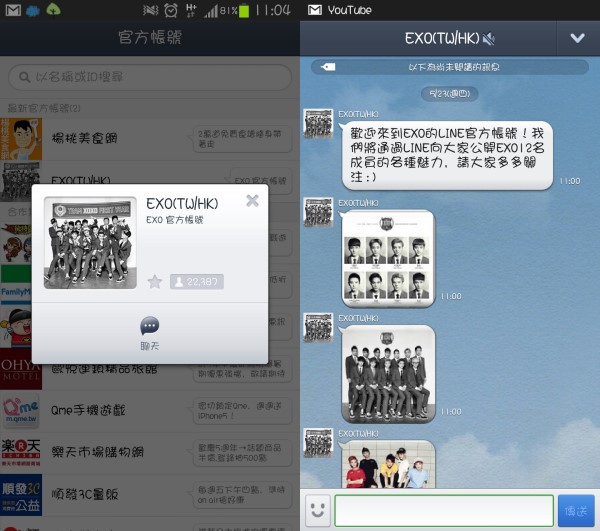Screen dimensions: 600x531
Task: Open the EXO group photo in popup
Action: coord(90,243)
